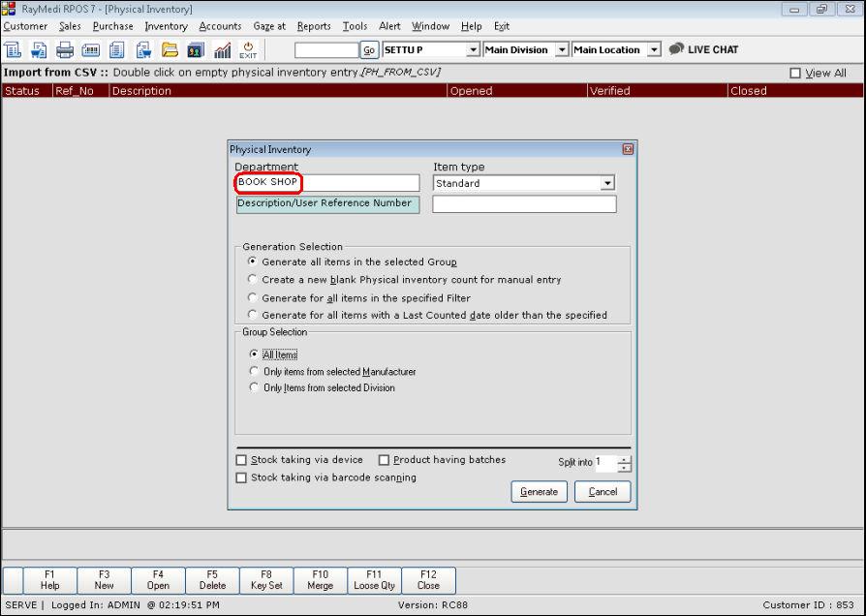The image size is (866, 616).
Task: Click the Exit menu item
Action: 502,26
